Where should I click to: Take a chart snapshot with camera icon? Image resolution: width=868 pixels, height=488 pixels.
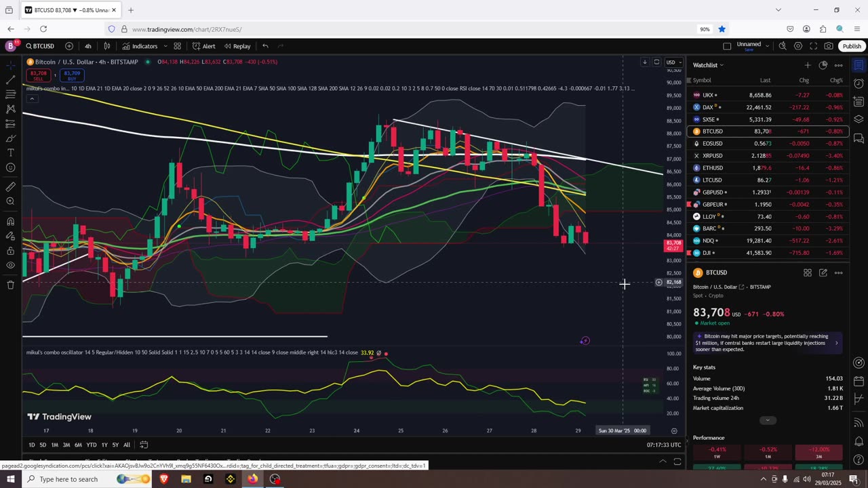(829, 46)
